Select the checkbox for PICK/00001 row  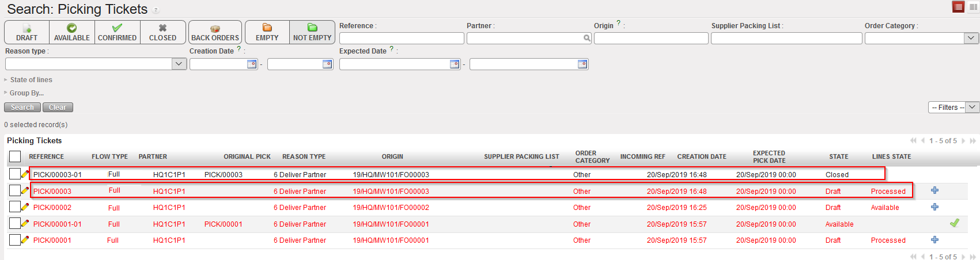pos(15,240)
